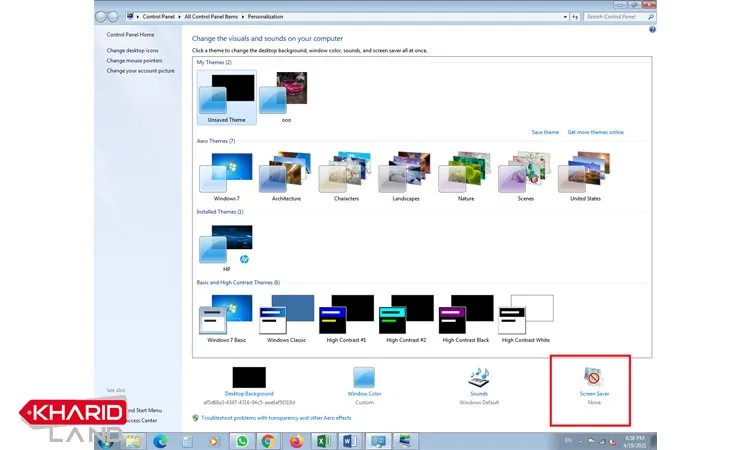750x450 pixels.
Task: Open Word from the taskbar
Action: click(x=350, y=441)
